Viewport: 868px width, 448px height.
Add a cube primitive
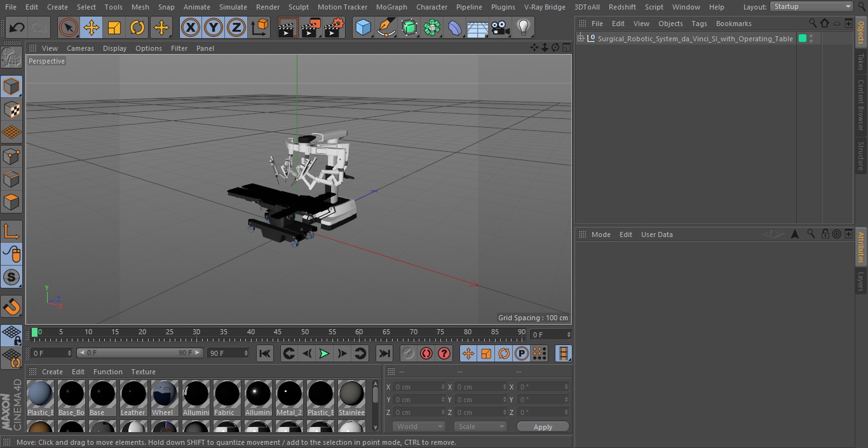363,27
